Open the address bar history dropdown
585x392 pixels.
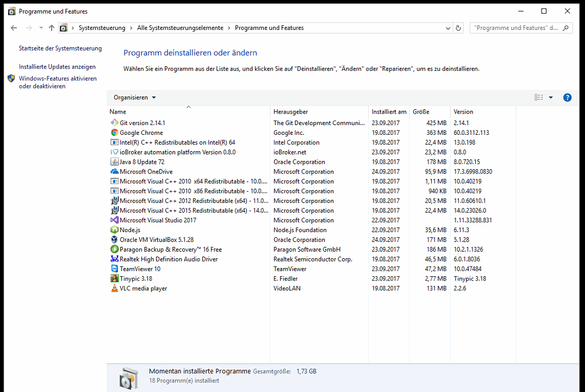447,28
